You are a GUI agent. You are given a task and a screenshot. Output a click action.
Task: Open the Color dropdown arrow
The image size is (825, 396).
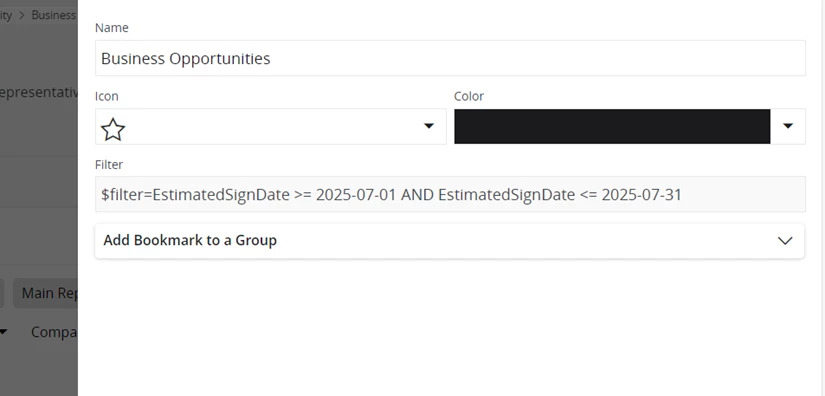tap(788, 126)
